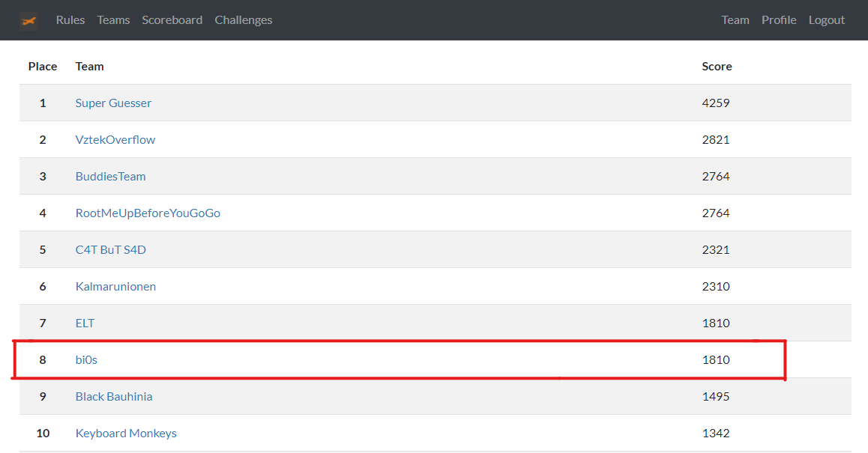This screenshot has height=453, width=868.
Task: Click the Team column header
Action: click(x=90, y=67)
